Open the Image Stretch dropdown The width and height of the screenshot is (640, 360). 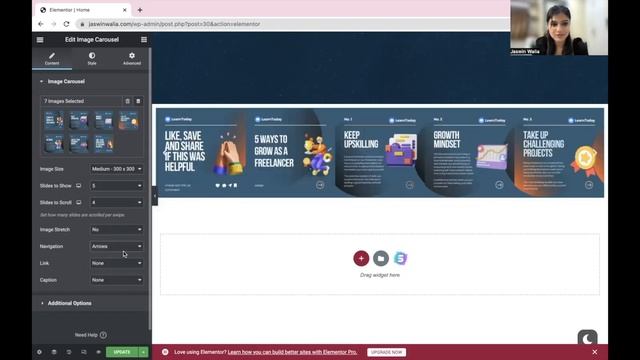116,229
